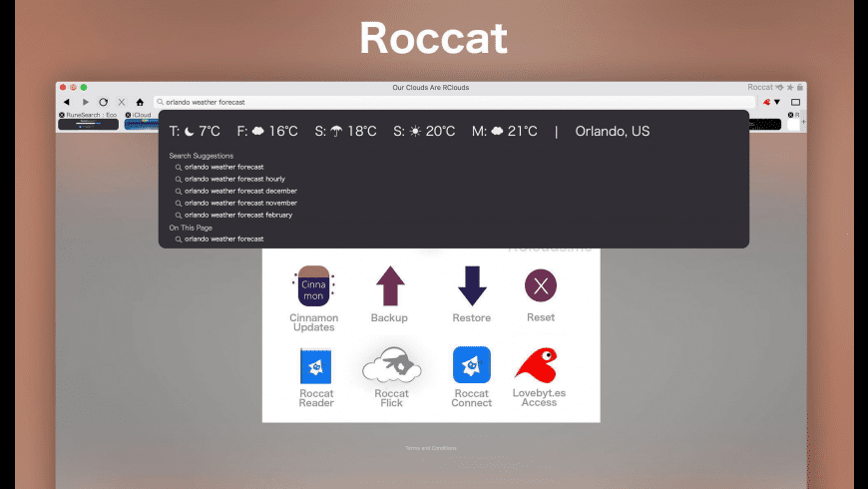Toggle the tab overview rectangle icon
Image resolution: width=868 pixels, height=489 pixels.
coord(795,102)
